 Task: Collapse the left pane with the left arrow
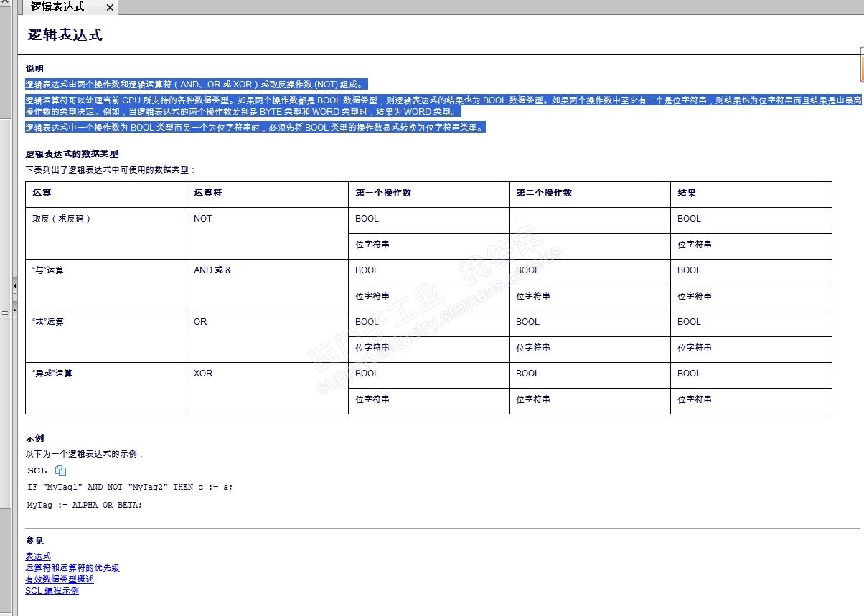[14, 285]
